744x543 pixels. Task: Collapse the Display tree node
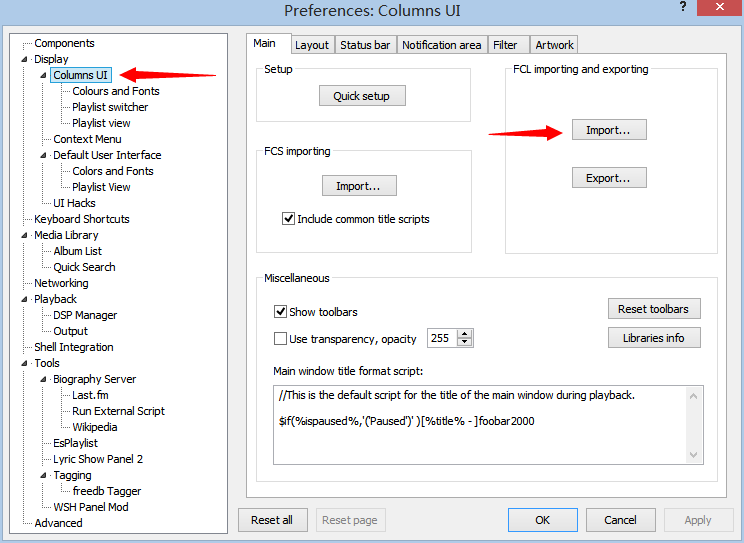pyautogui.click(x=24, y=59)
